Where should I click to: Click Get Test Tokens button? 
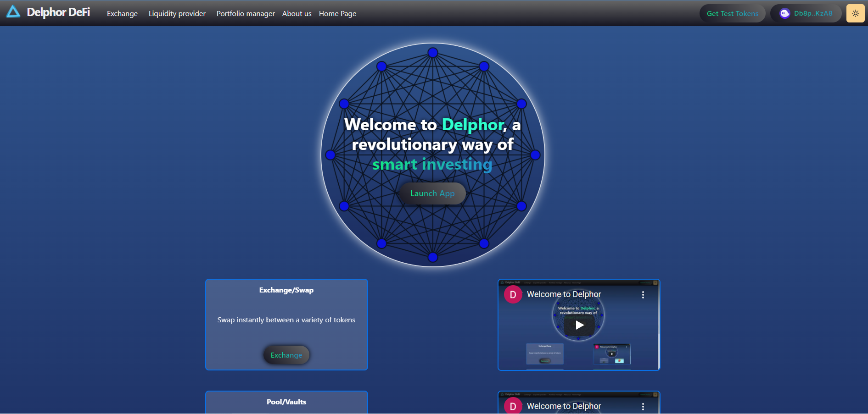click(733, 13)
